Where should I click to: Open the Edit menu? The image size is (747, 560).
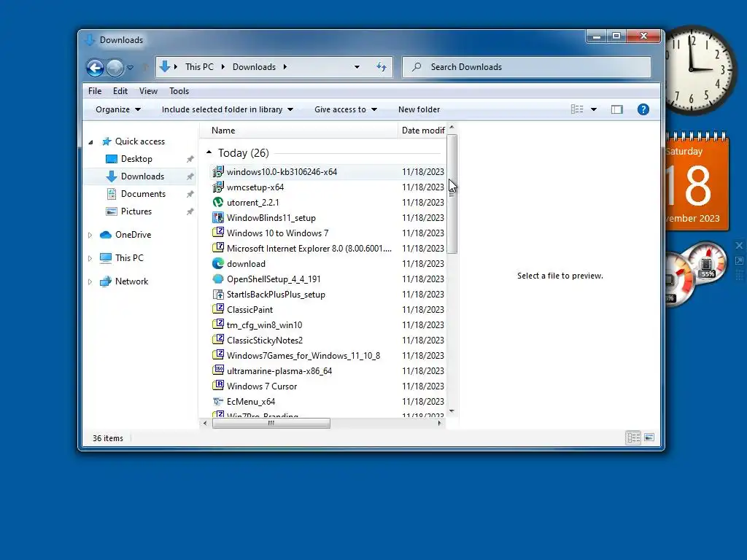(120, 91)
